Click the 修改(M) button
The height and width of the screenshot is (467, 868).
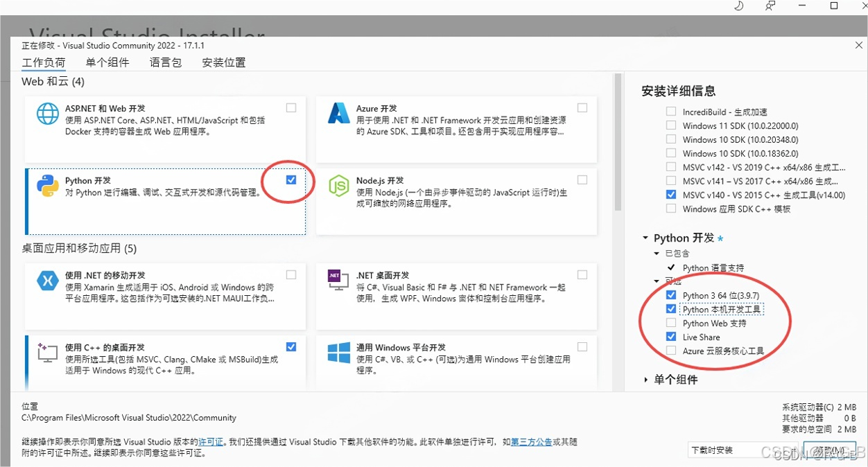pos(829,450)
